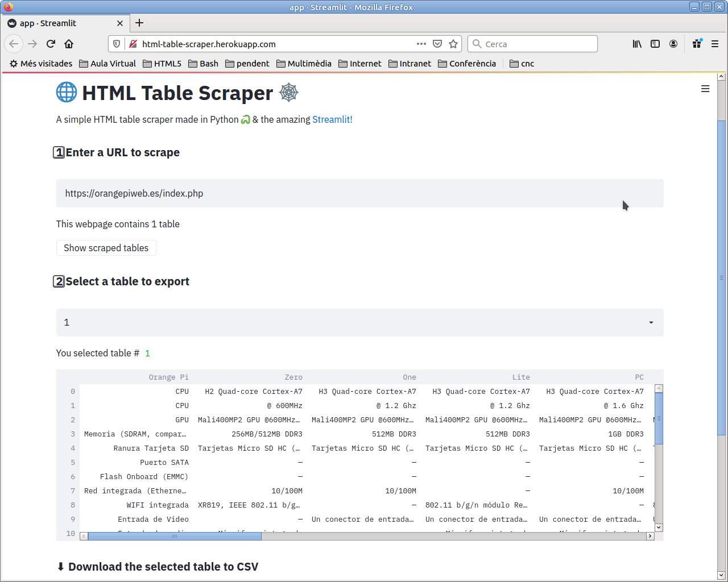Save page to Pocket
The image size is (728, 582).
[x=437, y=44]
